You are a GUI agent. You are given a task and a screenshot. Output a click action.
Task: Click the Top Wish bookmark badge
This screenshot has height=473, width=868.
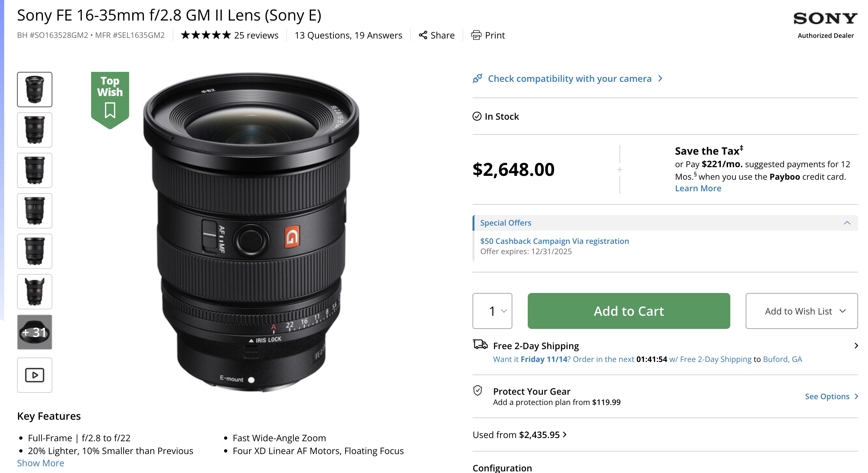(110, 99)
